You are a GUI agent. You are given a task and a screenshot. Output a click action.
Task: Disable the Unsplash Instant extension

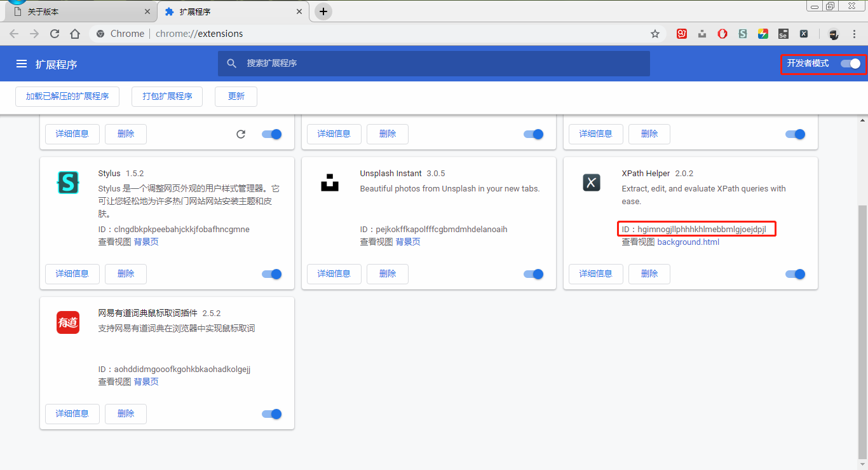pos(533,274)
